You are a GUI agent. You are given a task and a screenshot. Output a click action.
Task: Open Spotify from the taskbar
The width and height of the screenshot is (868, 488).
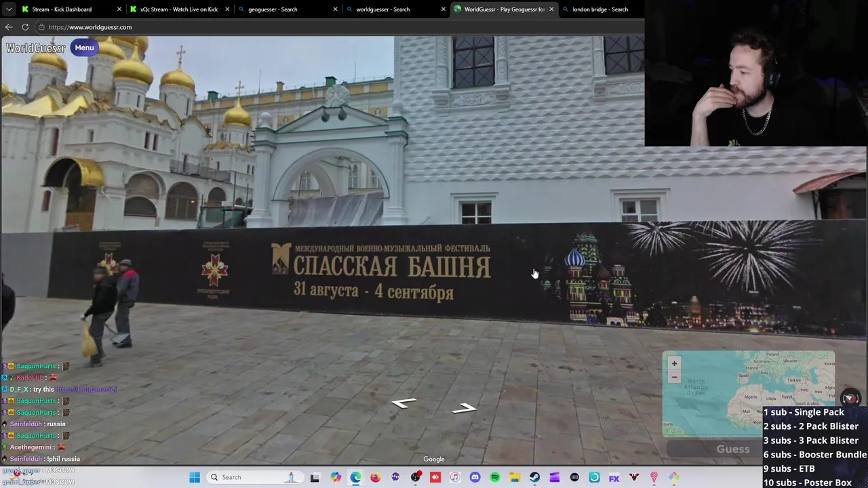[x=494, y=478]
